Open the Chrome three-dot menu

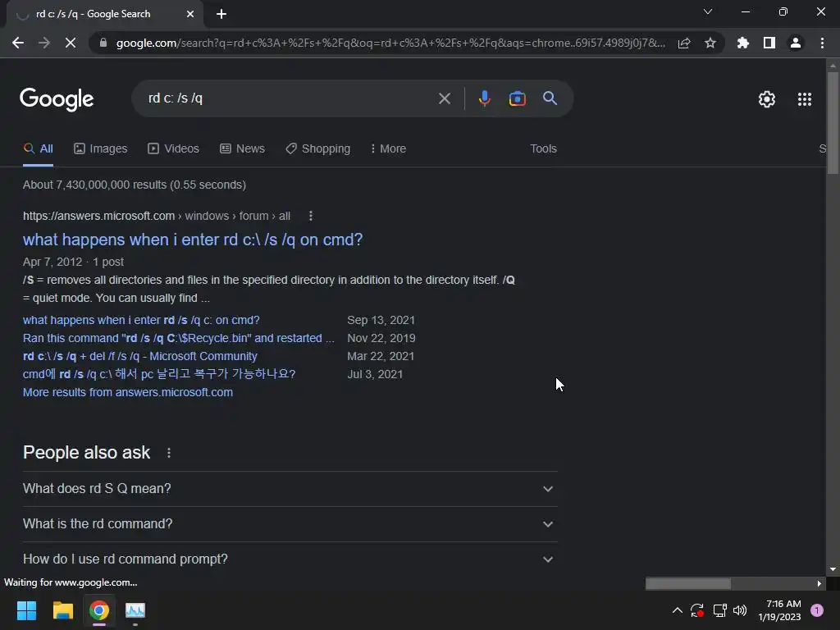(x=822, y=43)
